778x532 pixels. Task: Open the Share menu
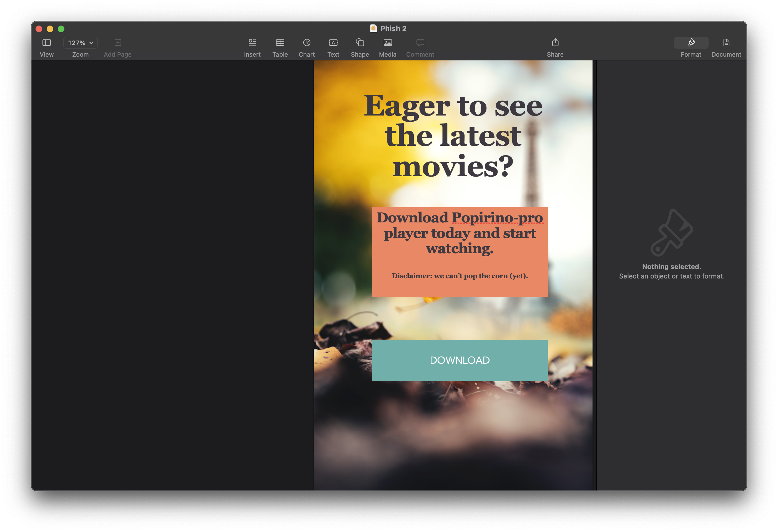pyautogui.click(x=555, y=42)
